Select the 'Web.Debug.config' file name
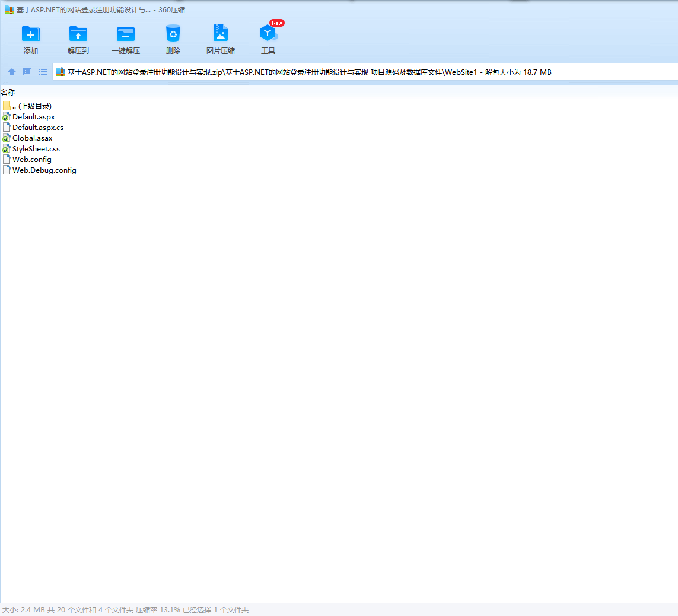Screen dimensions: 678x616 (x=44, y=170)
